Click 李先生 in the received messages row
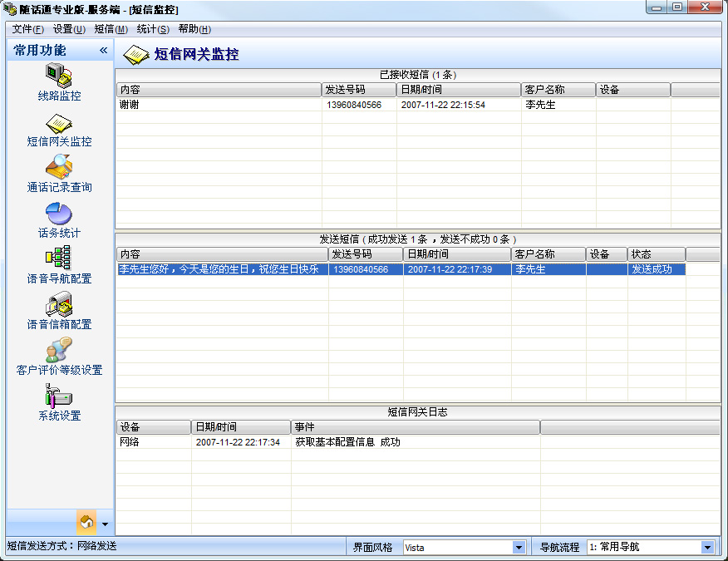This screenshot has width=728, height=561. coord(540,105)
